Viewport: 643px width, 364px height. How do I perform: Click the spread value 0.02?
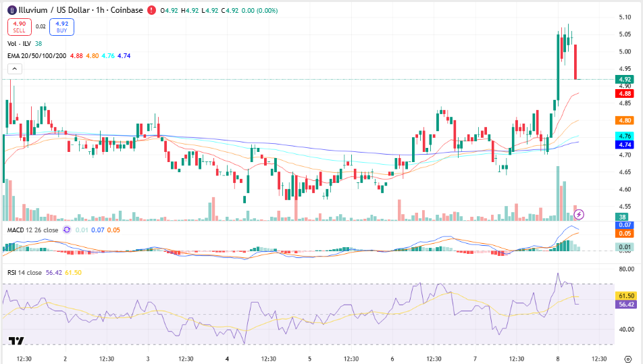click(x=41, y=26)
